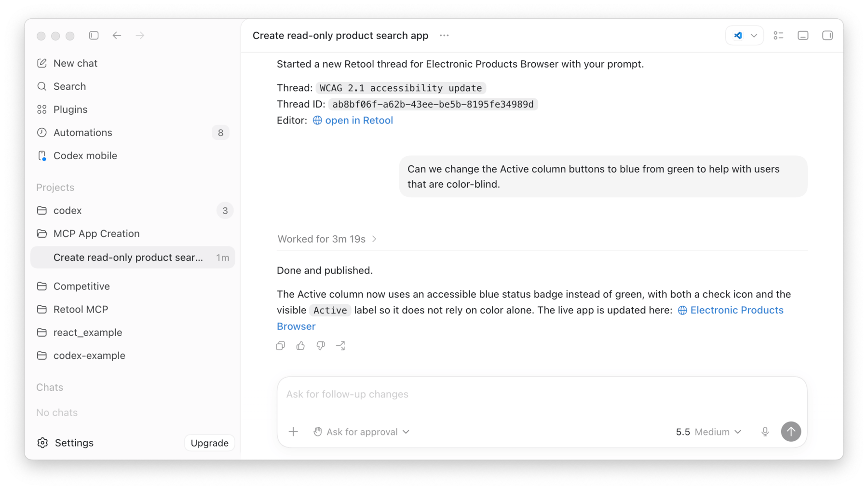Click the No chats placeholder text
This screenshot has height=490, width=868.
tap(57, 412)
